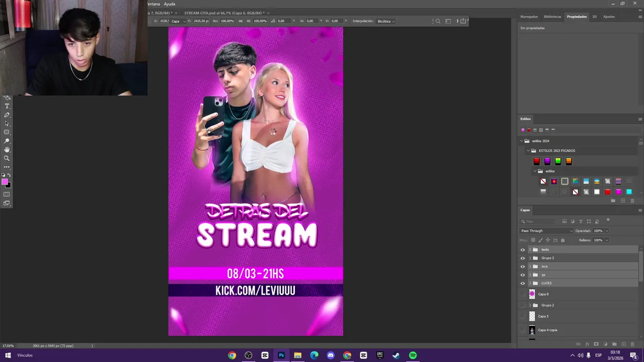Add a layer mask
This screenshot has height=362, width=644.
pyautogui.click(x=596, y=344)
